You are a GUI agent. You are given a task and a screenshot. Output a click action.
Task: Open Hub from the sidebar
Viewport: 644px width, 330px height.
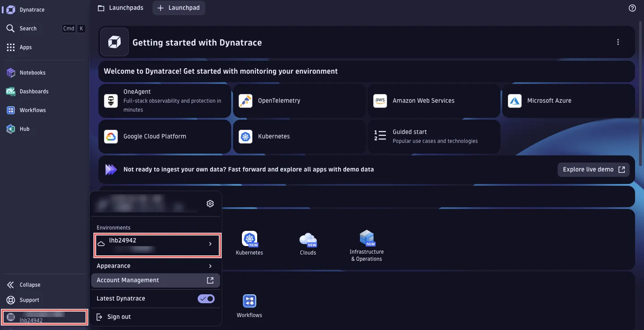(45, 129)
